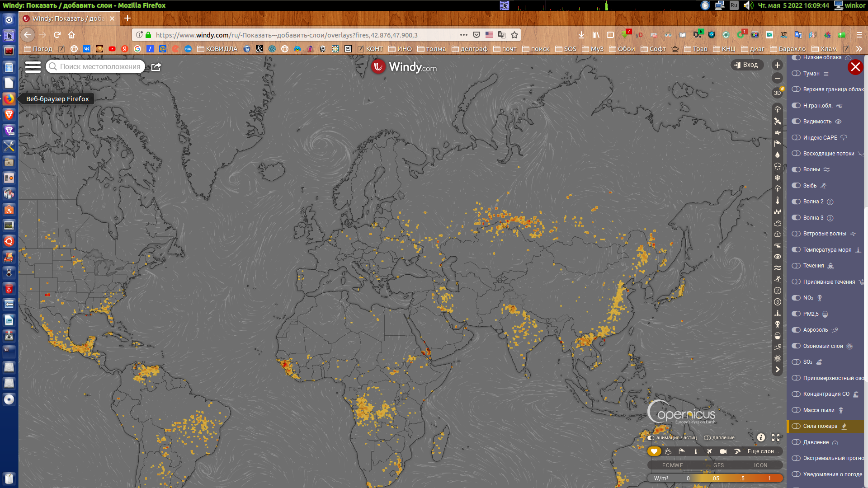Expand the vertical layer toolbar chevron
The image size is (868, 488).
(778, 370)
